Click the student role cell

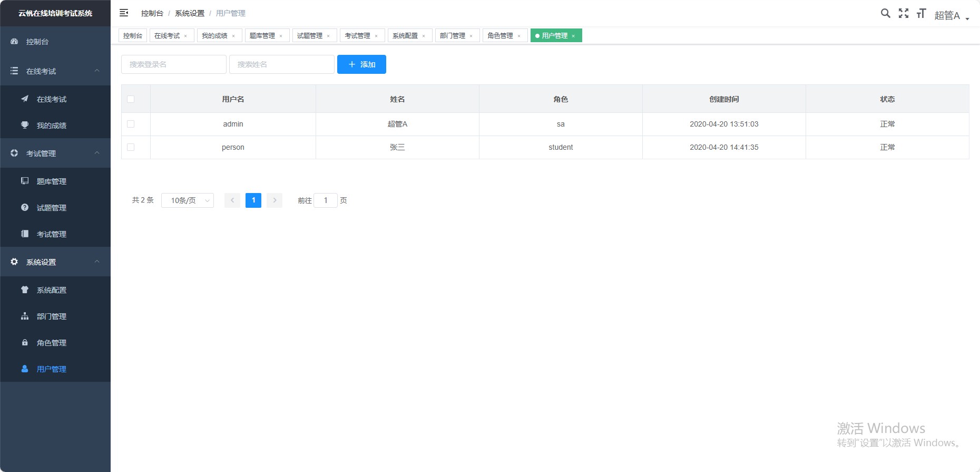pyautogui.click(x=561, y=147)
